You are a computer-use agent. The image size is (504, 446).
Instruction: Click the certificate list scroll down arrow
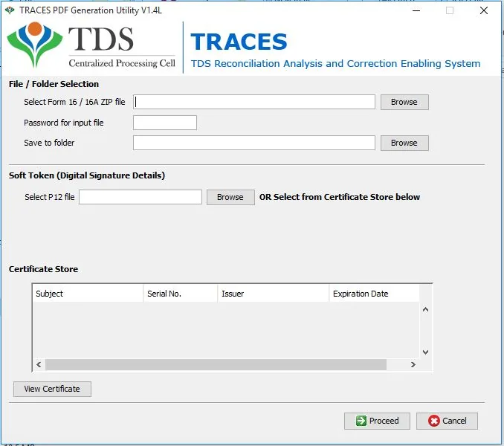click(425, 352)
